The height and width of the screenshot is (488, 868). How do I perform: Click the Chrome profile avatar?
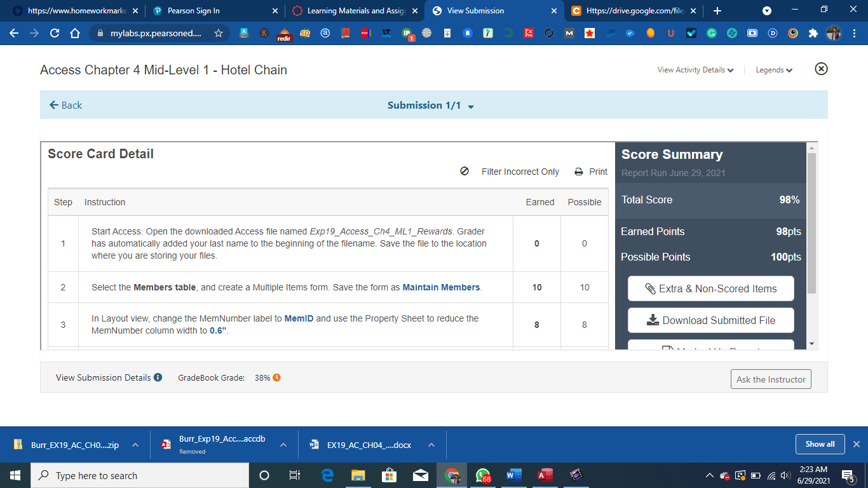pos(834,33)
